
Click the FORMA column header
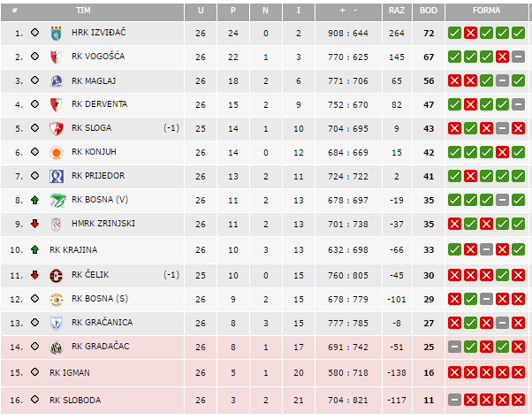pyautogui.click(x=486, y=11)
